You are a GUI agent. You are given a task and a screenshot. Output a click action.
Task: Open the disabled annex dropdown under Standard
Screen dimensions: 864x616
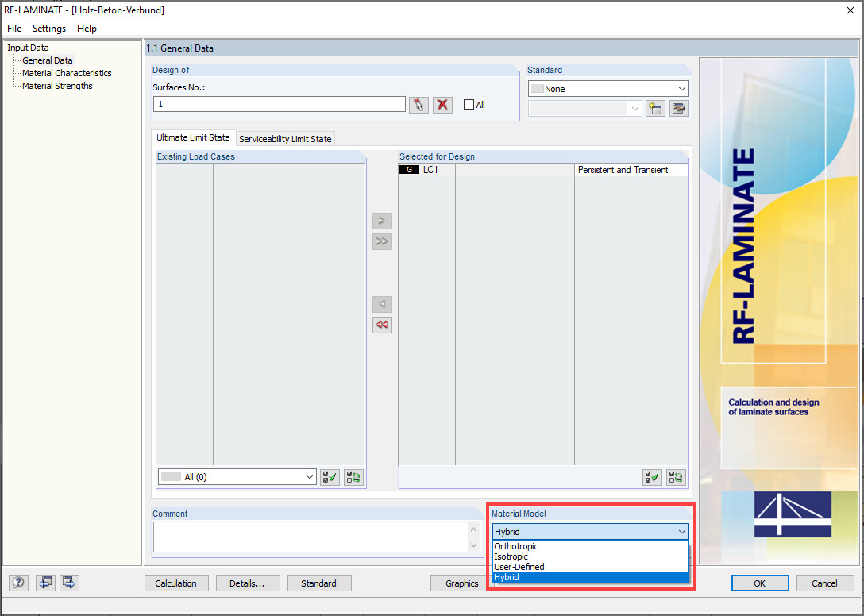tap(584, 108)
